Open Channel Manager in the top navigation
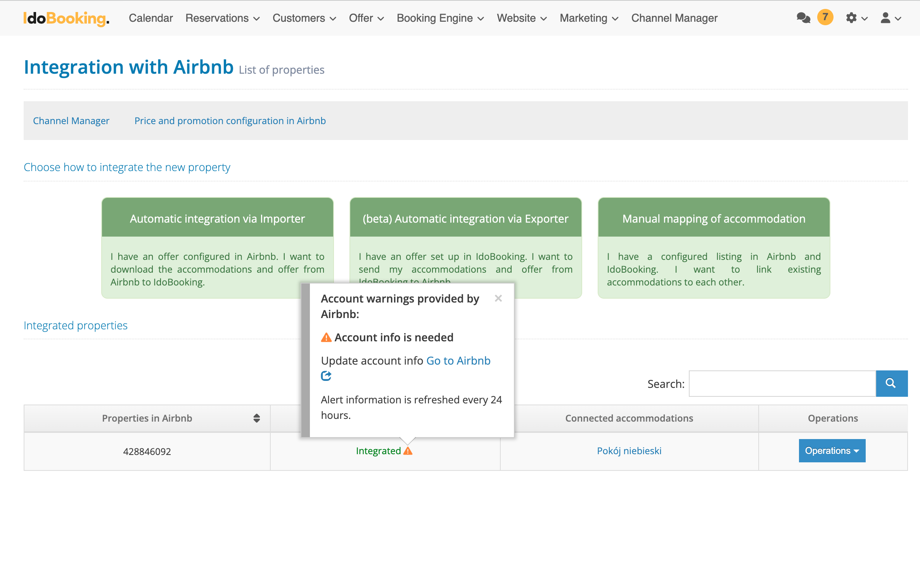The image size is (920, 588). tap(674, 18)
